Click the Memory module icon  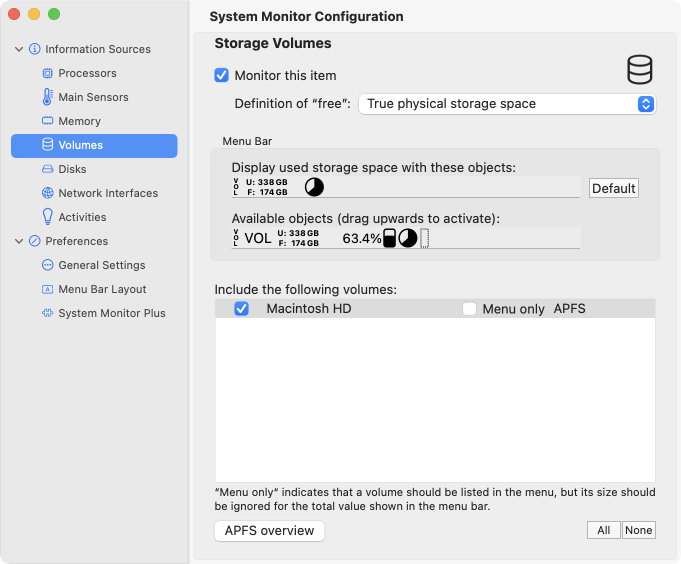[47, 121]
